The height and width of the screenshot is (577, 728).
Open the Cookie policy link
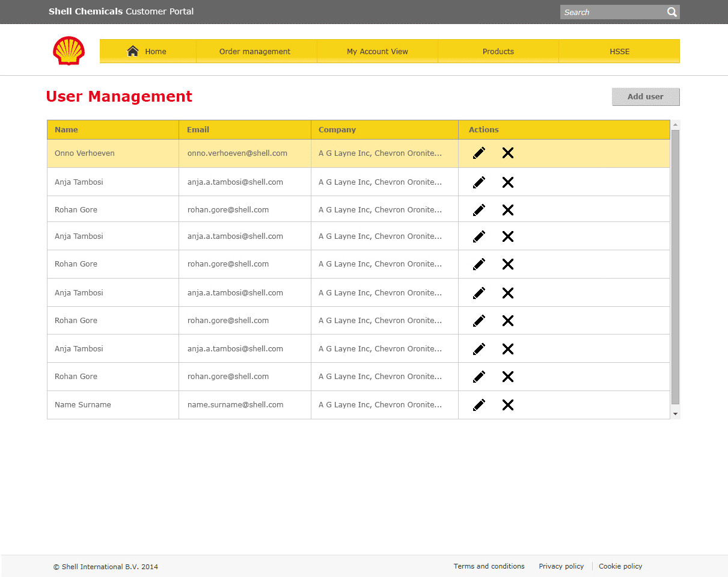620,566
